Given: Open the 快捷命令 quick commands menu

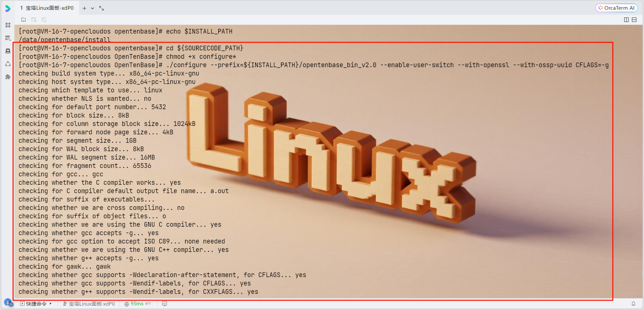Looking at the screenshot, I should [x=33, y=304].
